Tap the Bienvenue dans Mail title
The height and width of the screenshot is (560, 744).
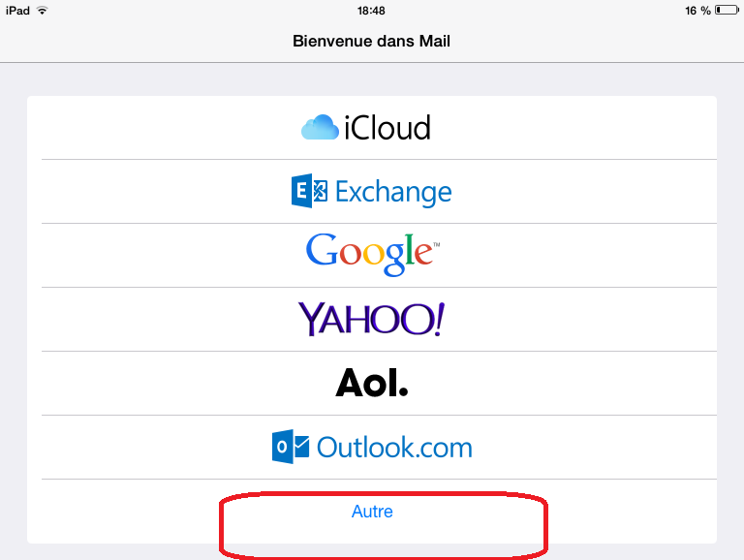coord(371,41)
